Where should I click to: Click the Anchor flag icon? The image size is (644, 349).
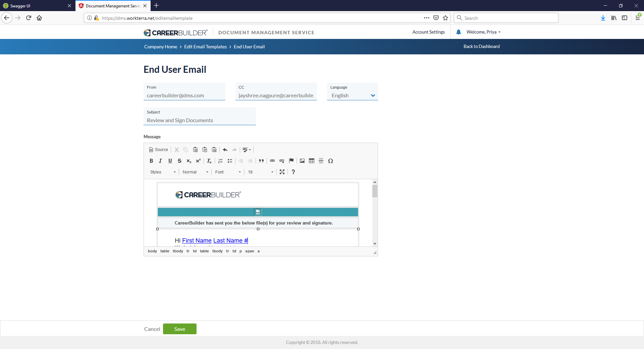[291, 161]
